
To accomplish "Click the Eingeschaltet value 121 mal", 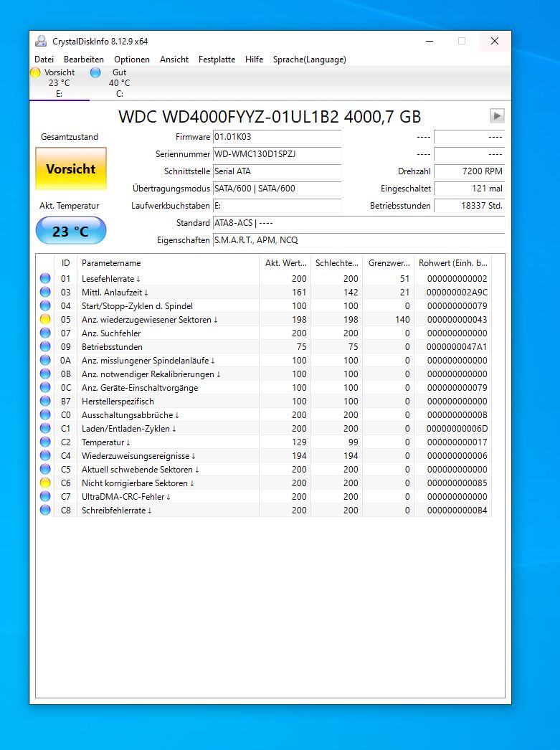I will pos(469,189).
